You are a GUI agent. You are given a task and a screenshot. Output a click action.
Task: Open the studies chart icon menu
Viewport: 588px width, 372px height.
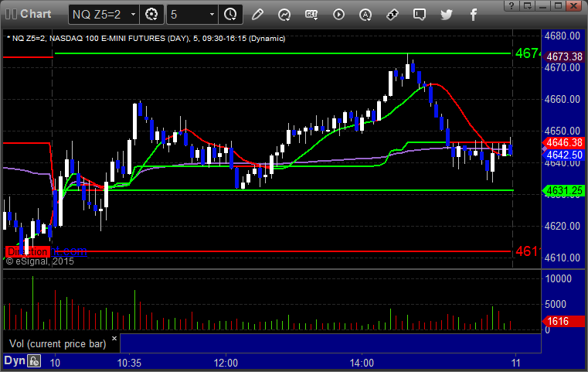[284, 15]
